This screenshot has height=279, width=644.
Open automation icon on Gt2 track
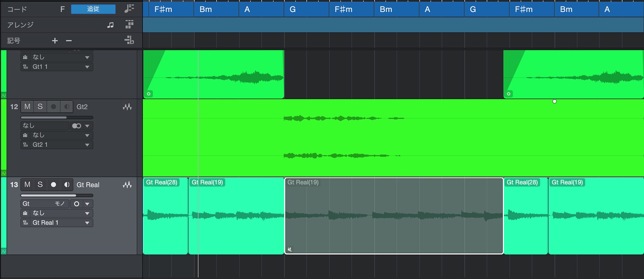[127, 107]
